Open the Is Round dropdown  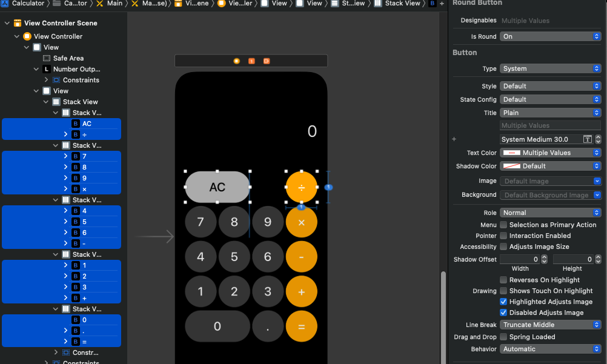(x=550, y=36)
